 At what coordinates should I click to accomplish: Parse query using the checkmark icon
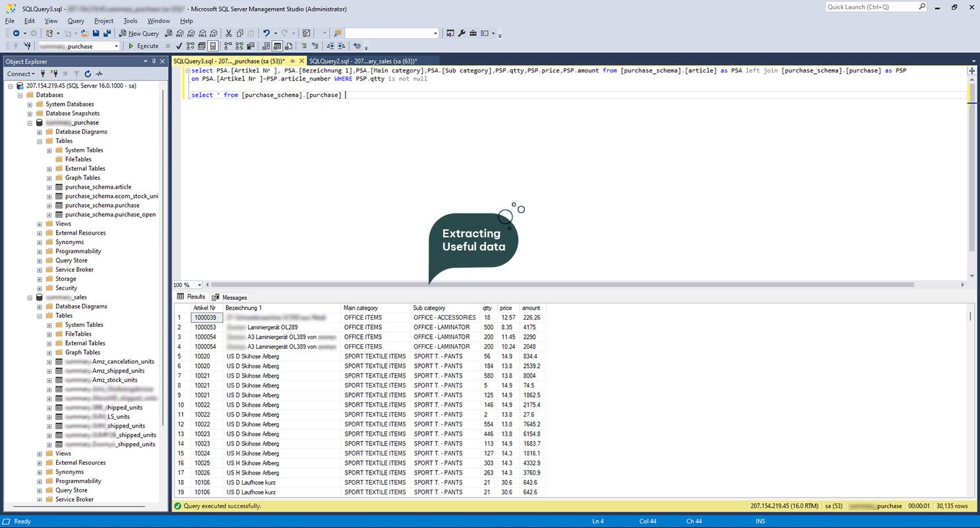coord(179,46)
